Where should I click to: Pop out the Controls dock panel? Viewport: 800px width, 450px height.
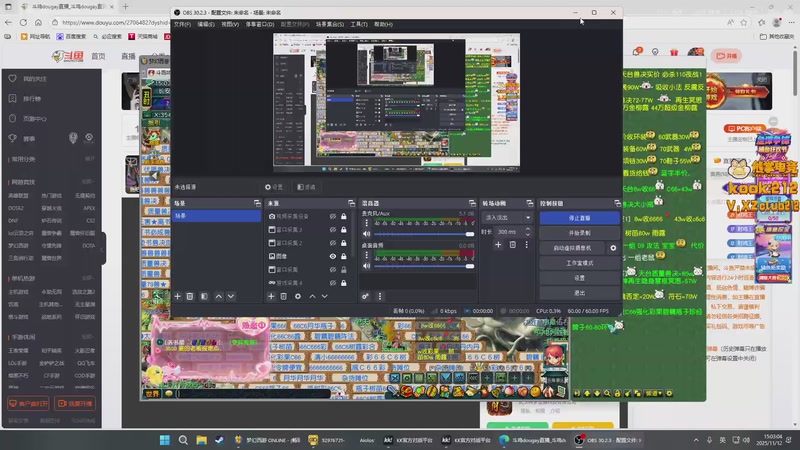[617, 204]
